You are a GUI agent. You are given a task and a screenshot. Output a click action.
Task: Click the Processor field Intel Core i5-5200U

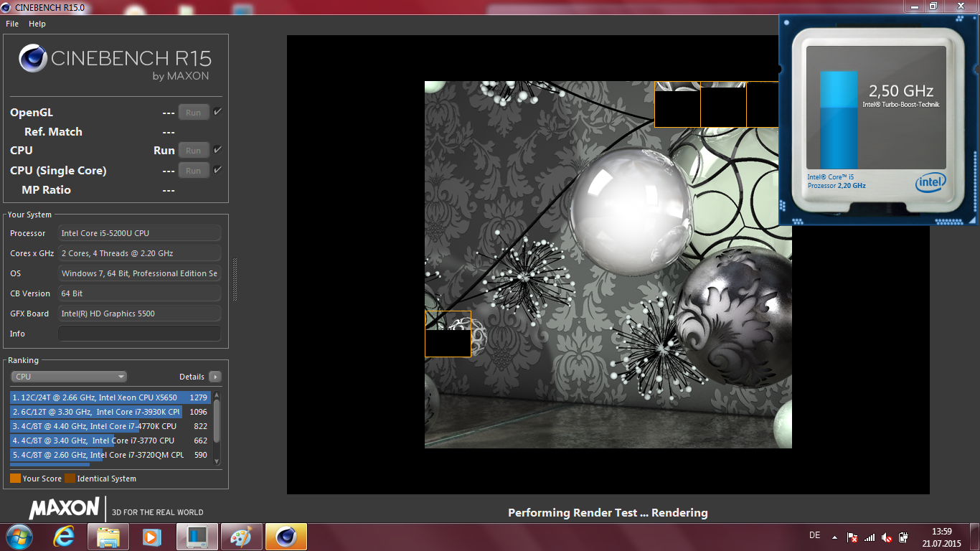[140, 233]
